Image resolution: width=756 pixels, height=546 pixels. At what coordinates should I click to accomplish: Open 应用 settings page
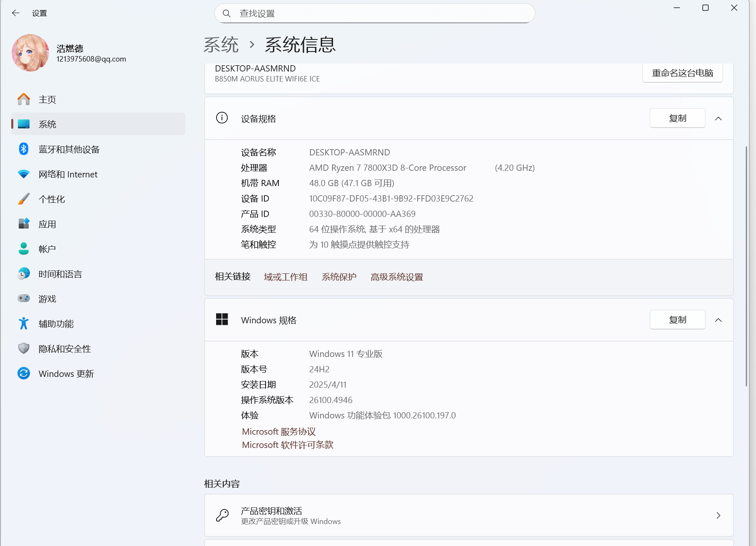tap(99, 224)
